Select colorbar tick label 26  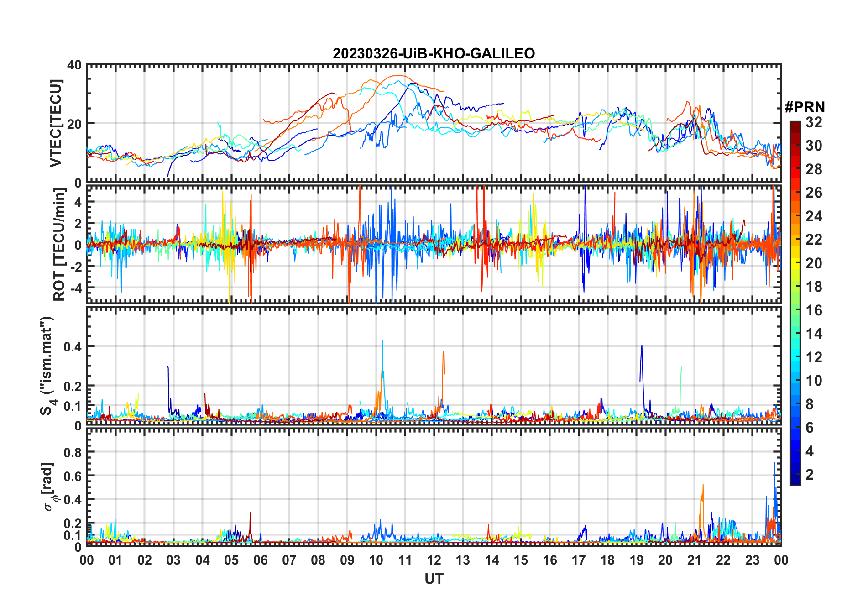814,192
